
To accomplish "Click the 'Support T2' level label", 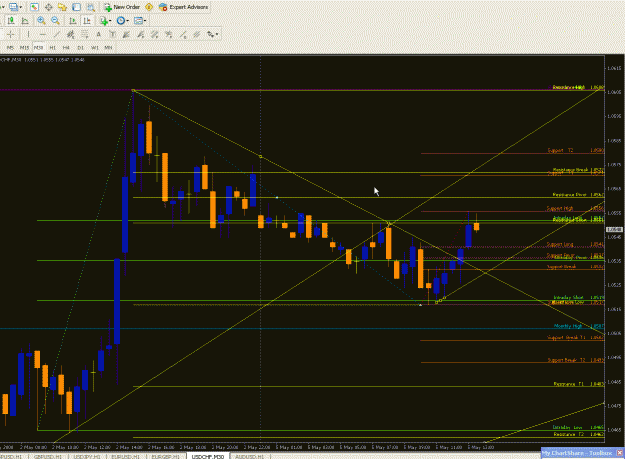I will coord(560,150).
